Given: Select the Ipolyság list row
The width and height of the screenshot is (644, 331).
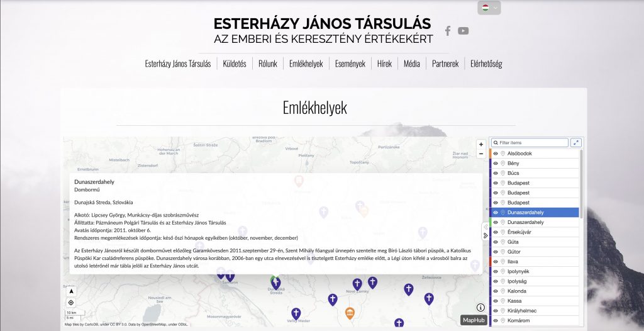Looking at the screenshot, I should pos(534,281).
